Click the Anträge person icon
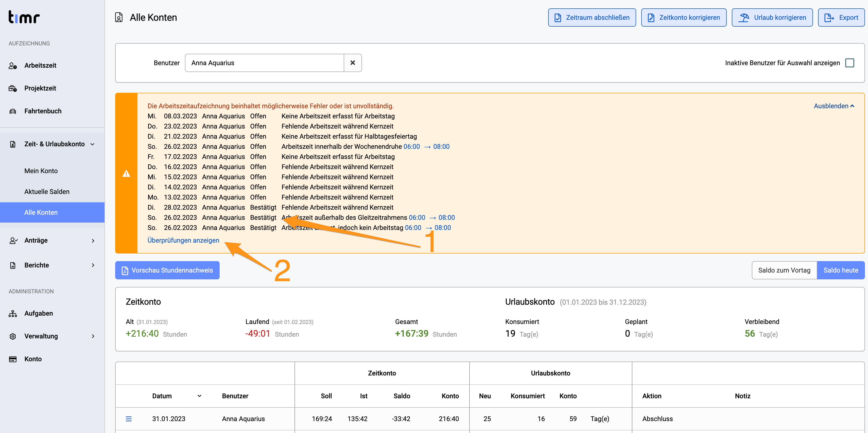Image resolution: width=868 pixels, height=433 pixels. [x=13, y=240]
